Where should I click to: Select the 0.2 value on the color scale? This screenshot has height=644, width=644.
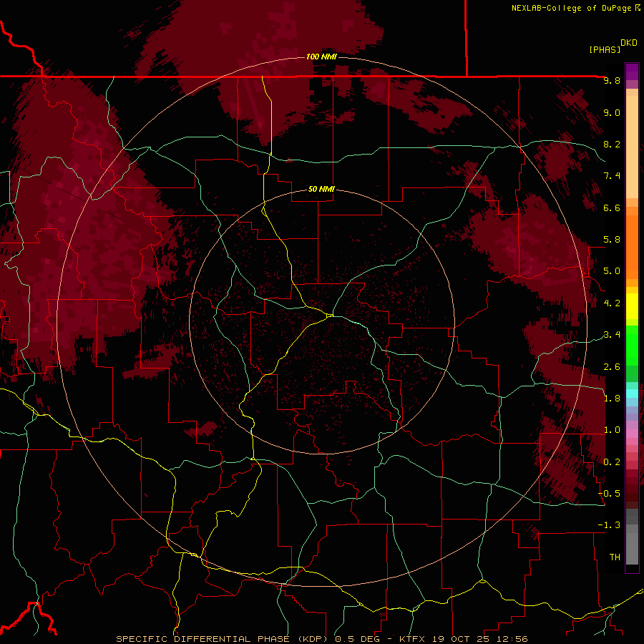coord(612,462)
